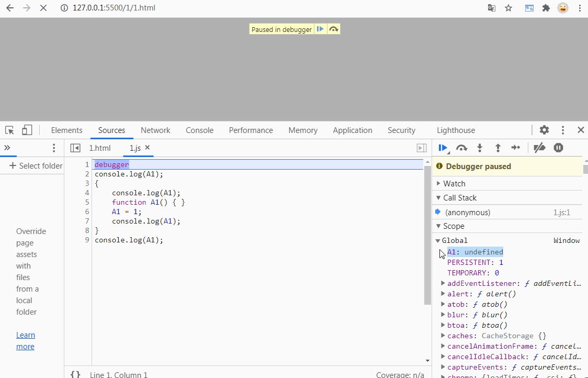The width and height of the screenshot is (588, 378).
Task: Open the Elements panel
Action: tap(66, 130)
